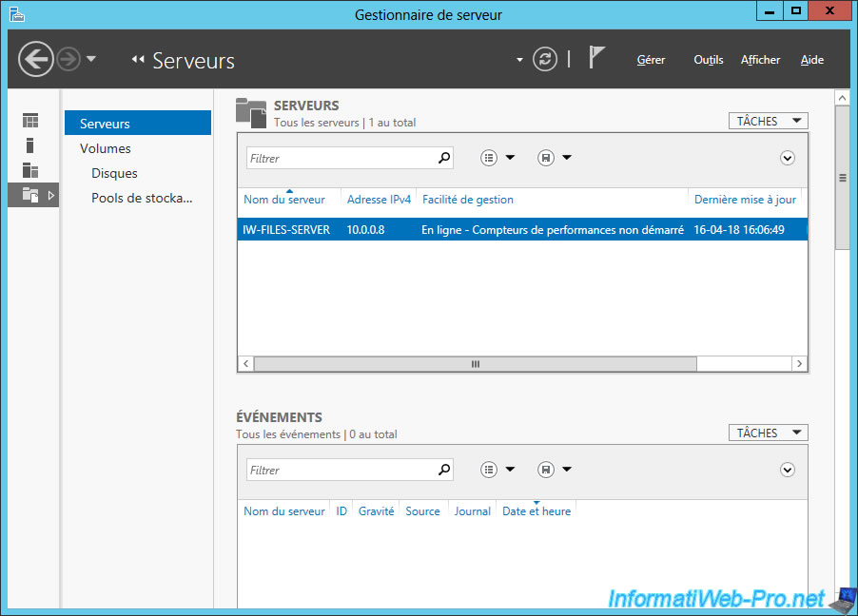Screen dimensions: 858x616
Task: Click the Server Manager title bar icon
Action: (x=16, y=14)
